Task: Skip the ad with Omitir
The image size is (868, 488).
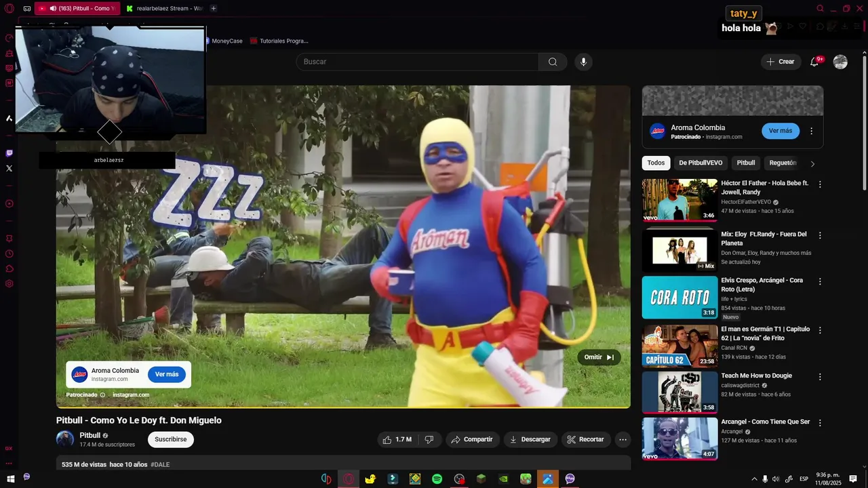Action: click(599, 357)
